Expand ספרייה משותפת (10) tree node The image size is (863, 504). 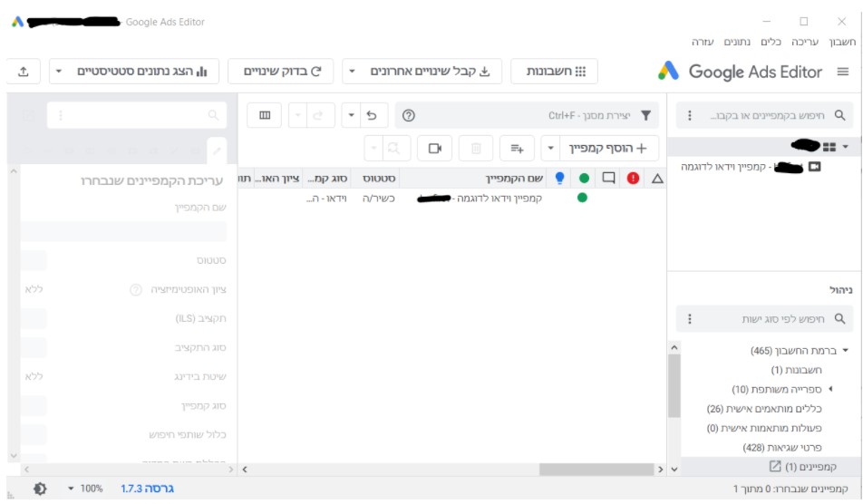point(830,389)
